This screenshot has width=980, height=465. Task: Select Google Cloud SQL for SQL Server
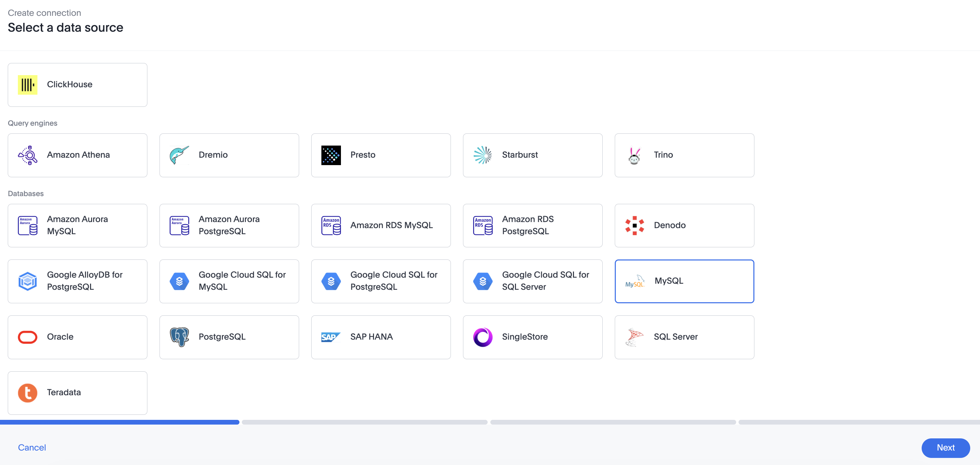[x=532, y=281]
